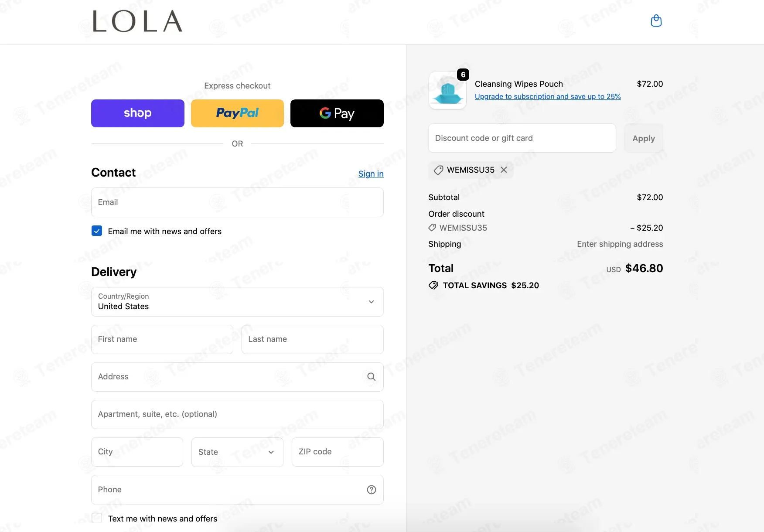Click into the Email field
The height and width of the screenshot is (532, 764).
pos(237,202)
